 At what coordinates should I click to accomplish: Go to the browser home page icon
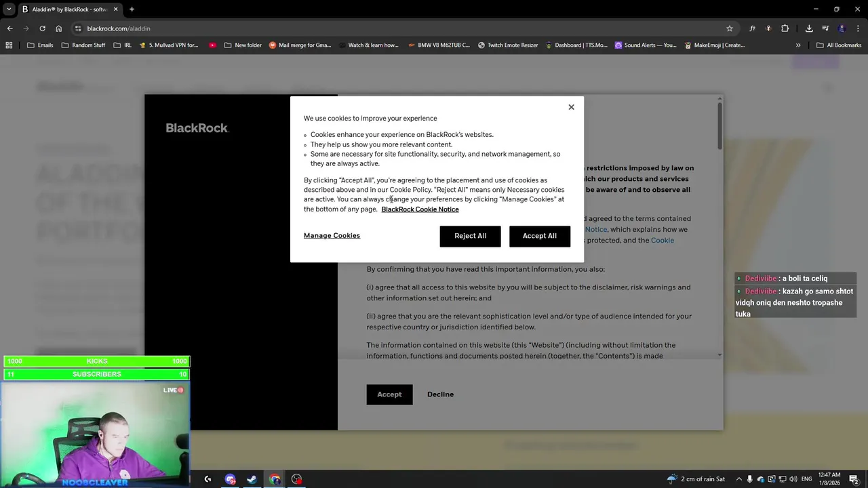coord(58,28)
